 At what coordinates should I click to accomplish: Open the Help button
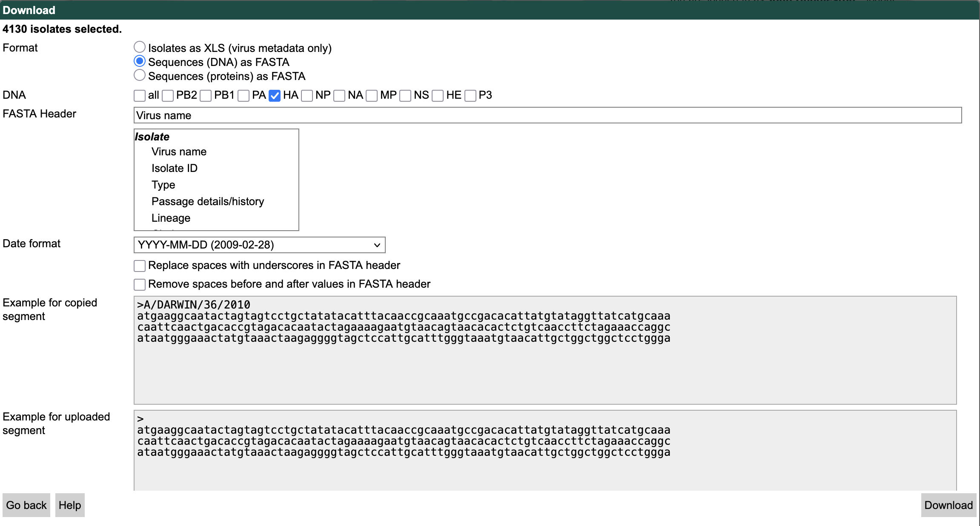(x=70, y=505)
